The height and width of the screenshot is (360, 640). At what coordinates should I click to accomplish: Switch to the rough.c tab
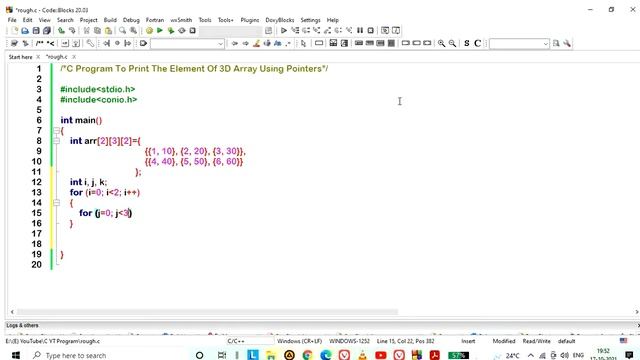click(57, 57)
